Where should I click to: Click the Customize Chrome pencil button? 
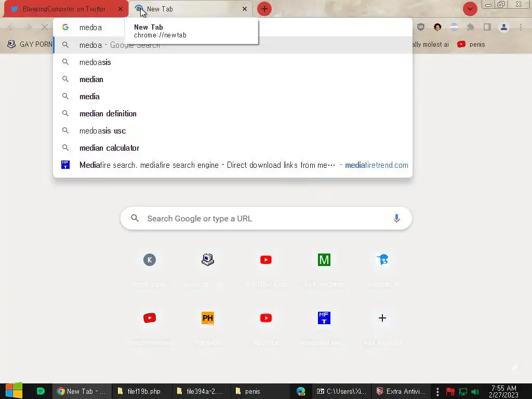tap(515, 367)
